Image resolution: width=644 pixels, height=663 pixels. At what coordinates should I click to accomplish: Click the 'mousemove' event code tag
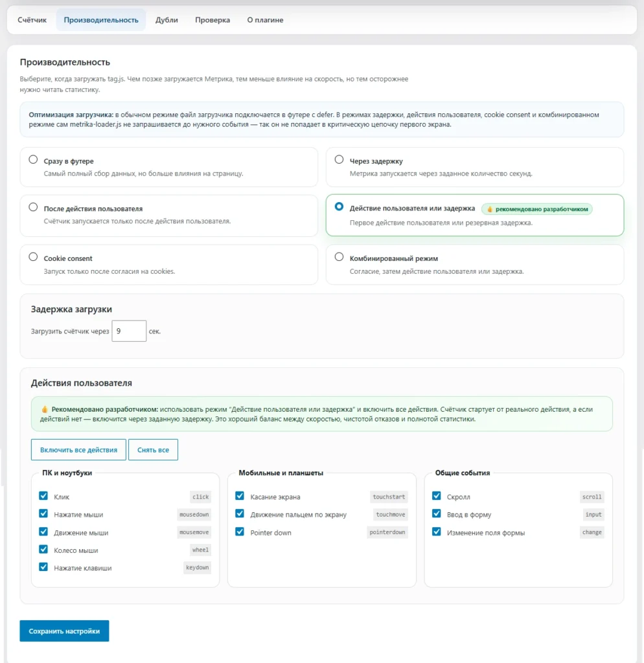(194, 532)
